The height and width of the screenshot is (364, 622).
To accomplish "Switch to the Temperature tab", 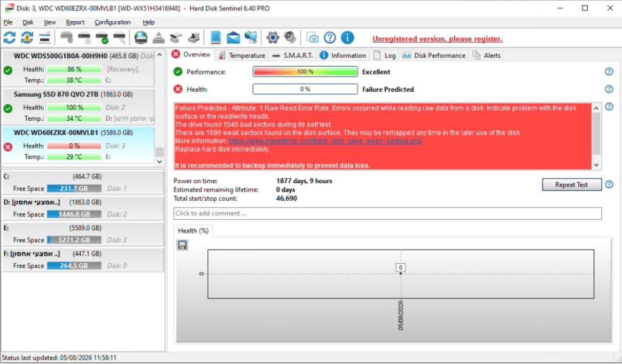I will [242, 55].
